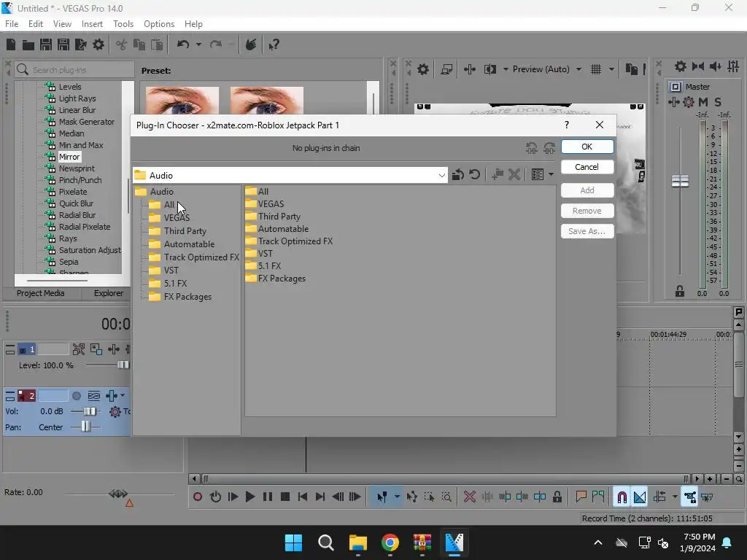Viewport: 747px width, 560px height.
Task: Toggle preview on external monitor
Action: tap(446, 69)
